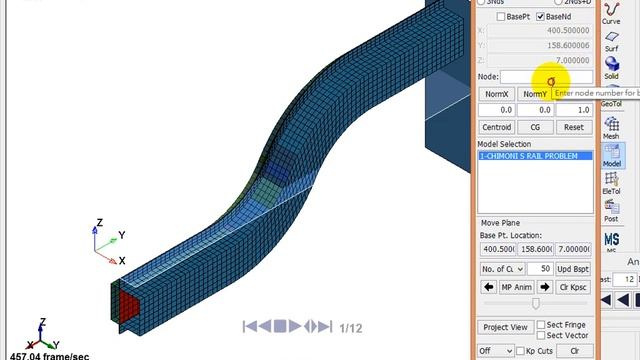Click the Move Plane slider handle
Viewport: 640px width, 360px height.
point(536,303)
